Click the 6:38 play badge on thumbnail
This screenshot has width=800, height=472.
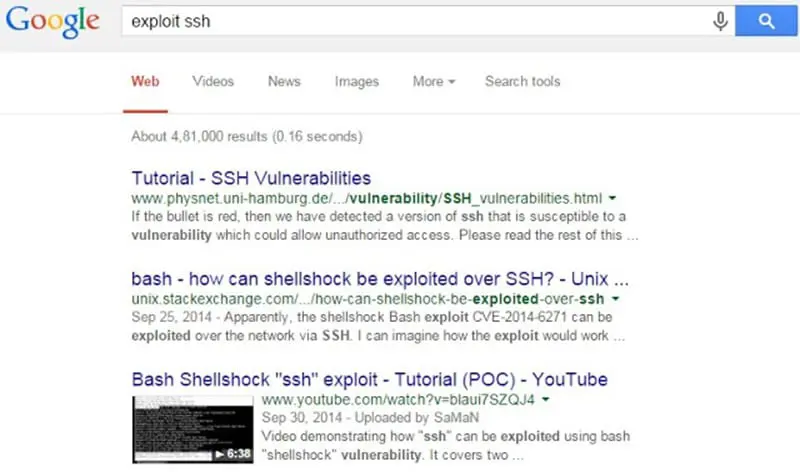233,453
